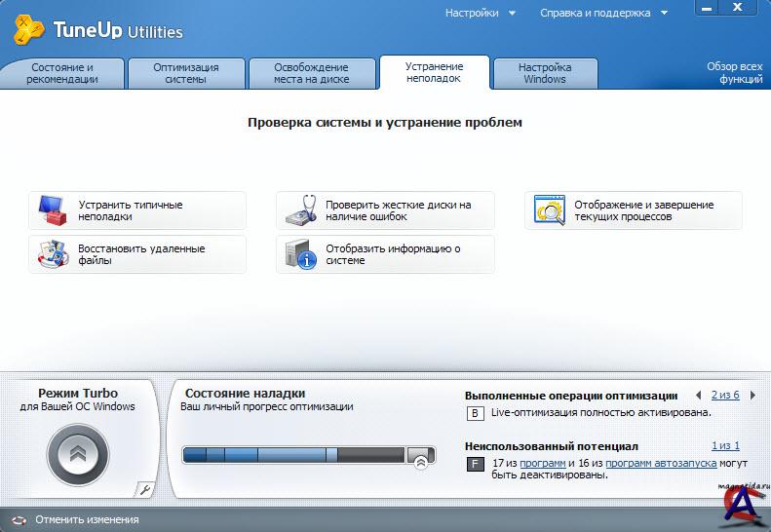Open the Настройки dropdown menu

(480, 14)
